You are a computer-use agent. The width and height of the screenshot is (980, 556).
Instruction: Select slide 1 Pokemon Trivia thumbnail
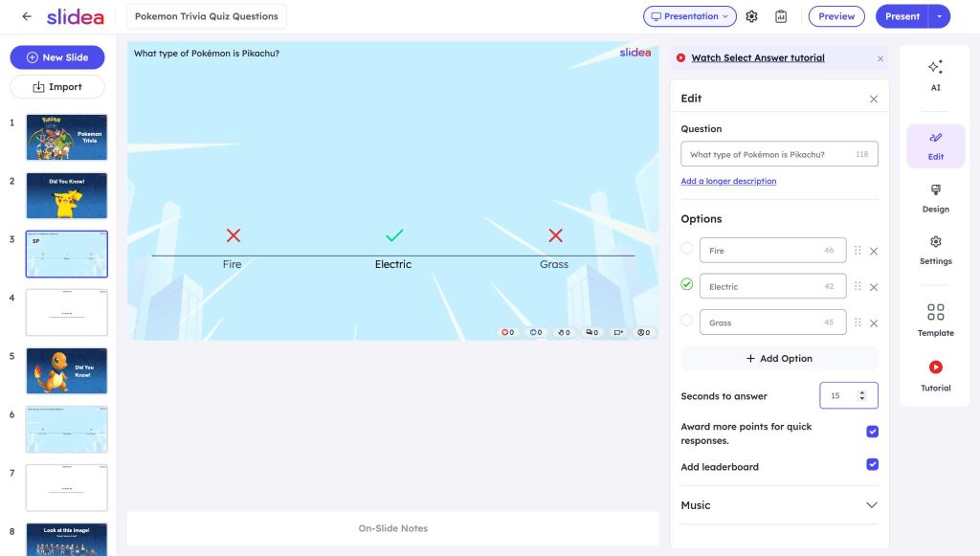pyautogui.click(x=66, y=137)
